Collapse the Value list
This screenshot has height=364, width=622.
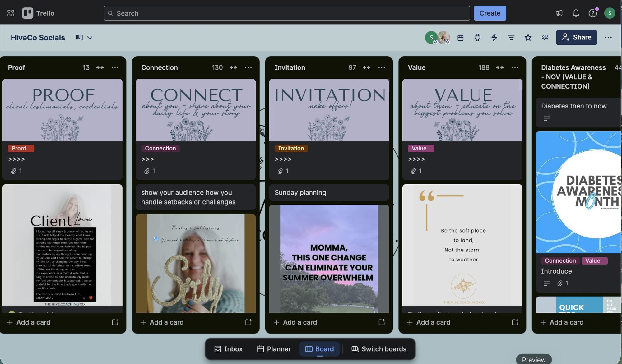tap(500, 67)
